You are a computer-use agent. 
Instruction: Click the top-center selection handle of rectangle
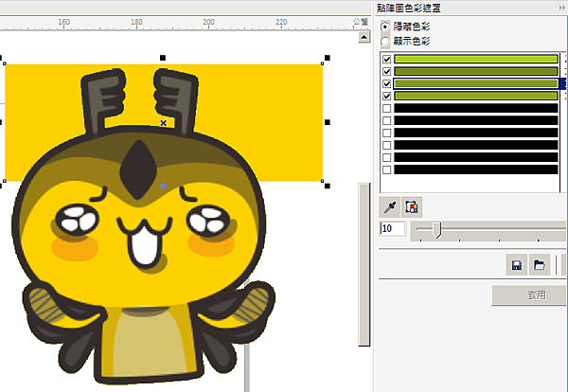(164, 59)
